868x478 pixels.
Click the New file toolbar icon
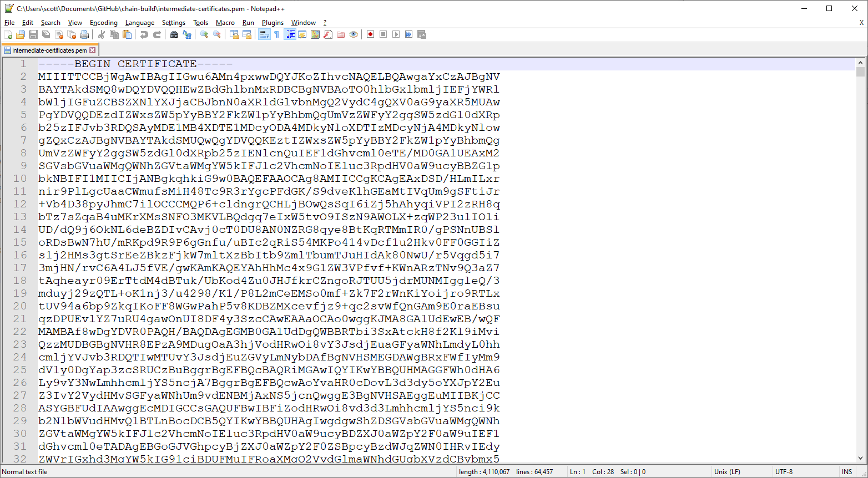pos(8,34)
